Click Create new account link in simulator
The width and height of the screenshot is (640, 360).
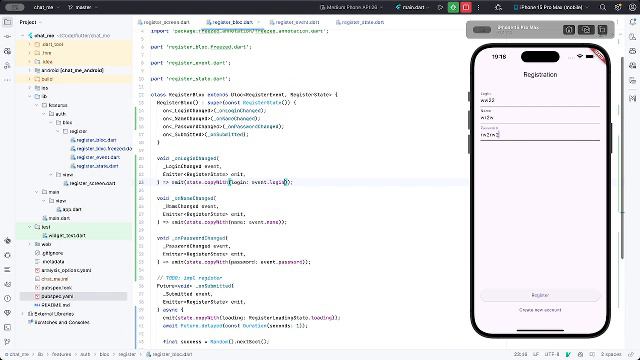pos(540,310)
